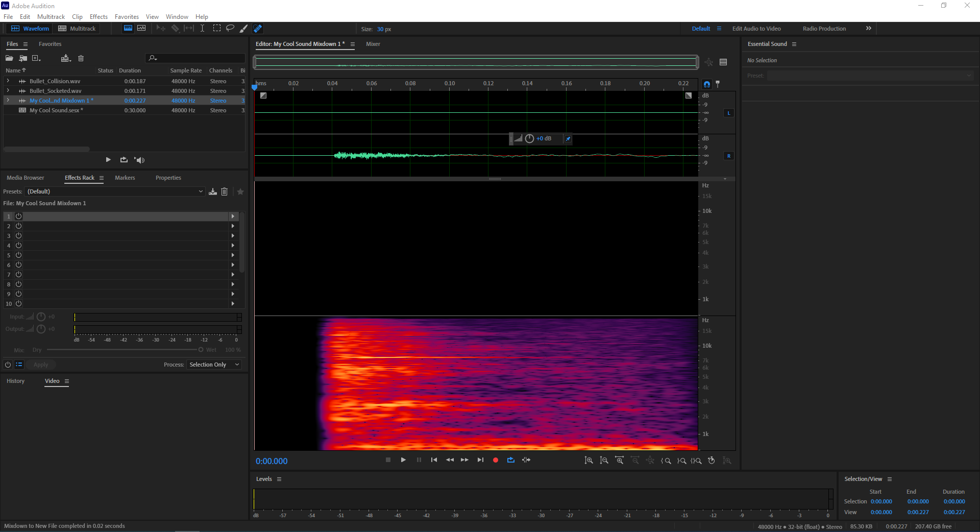Open effect menu arrow for slot 5

[233, 255]
